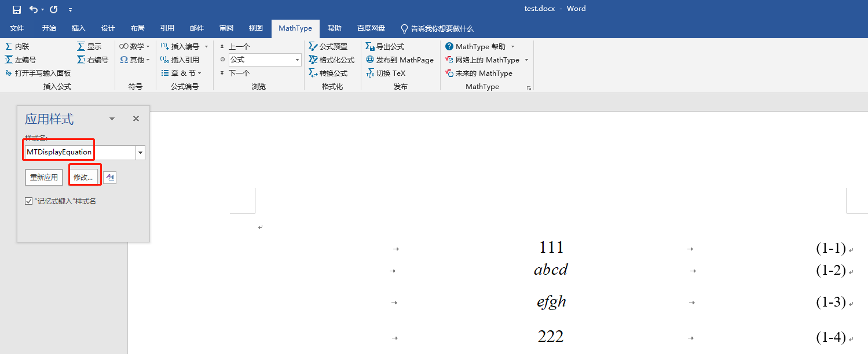The width and height of the screenshot is (868, 354).
Task: Open the 章 & 节 dropdown
Action: click(x=181, y=73)
